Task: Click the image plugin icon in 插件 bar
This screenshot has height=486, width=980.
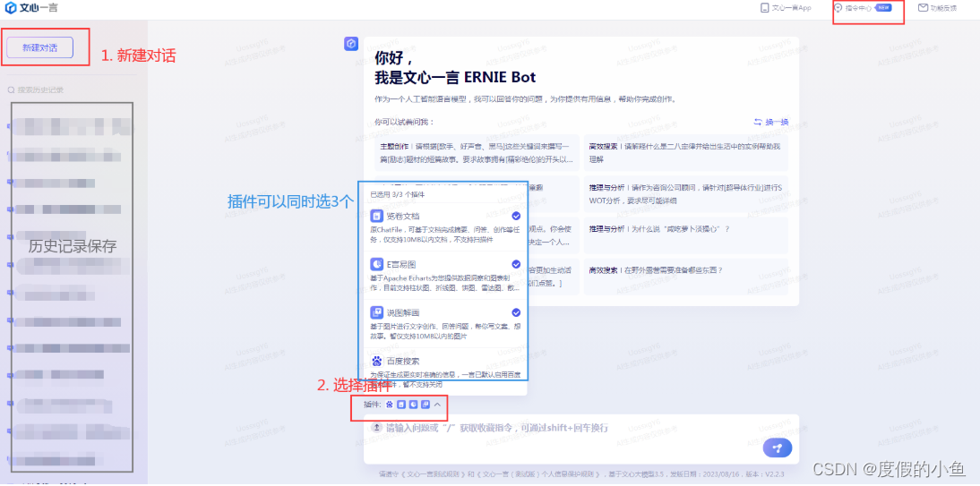Action: (425, 405)
